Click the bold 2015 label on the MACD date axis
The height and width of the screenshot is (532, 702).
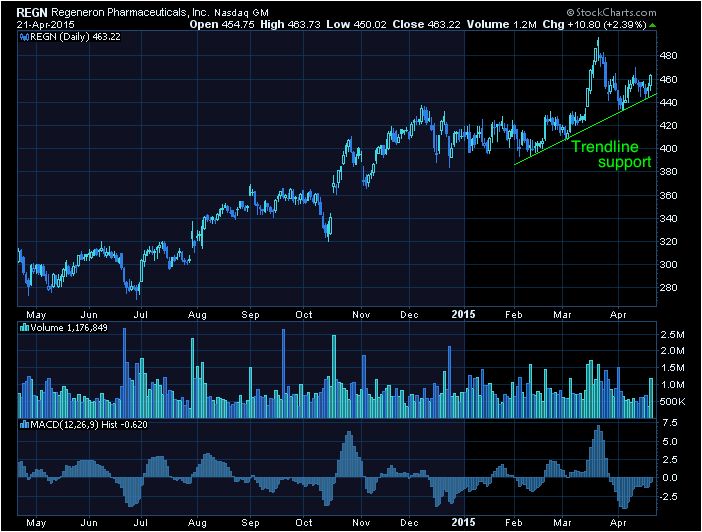coord(463,523)
